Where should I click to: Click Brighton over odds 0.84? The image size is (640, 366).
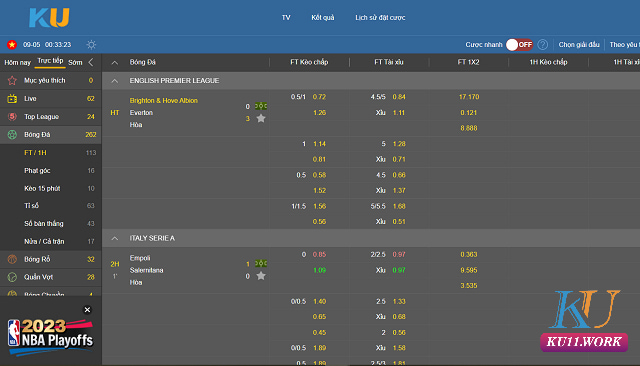tap(399, 97)
